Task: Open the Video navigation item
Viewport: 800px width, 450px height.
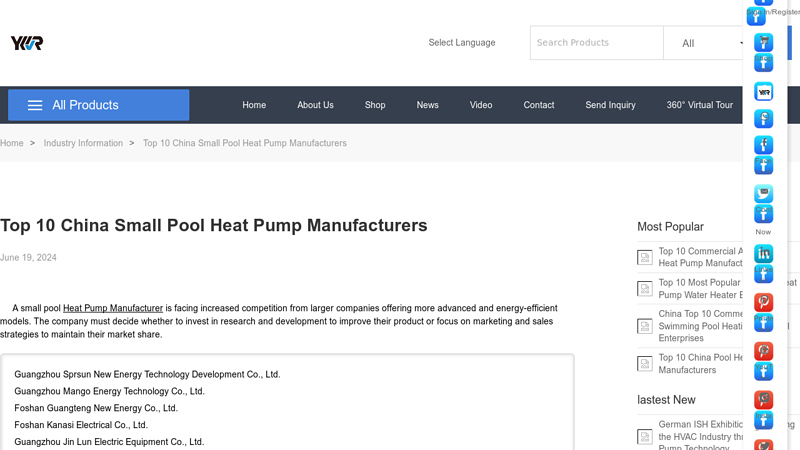Action: [481, 105]
